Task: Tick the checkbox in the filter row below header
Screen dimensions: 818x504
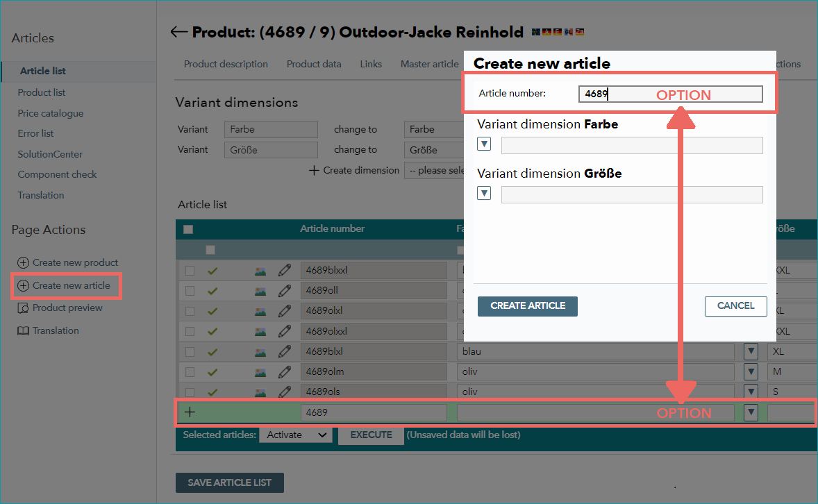Action: click(210, 250)
